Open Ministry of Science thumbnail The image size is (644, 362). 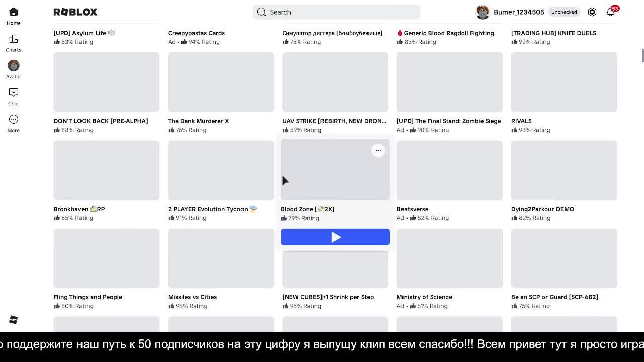click(450, 258)
